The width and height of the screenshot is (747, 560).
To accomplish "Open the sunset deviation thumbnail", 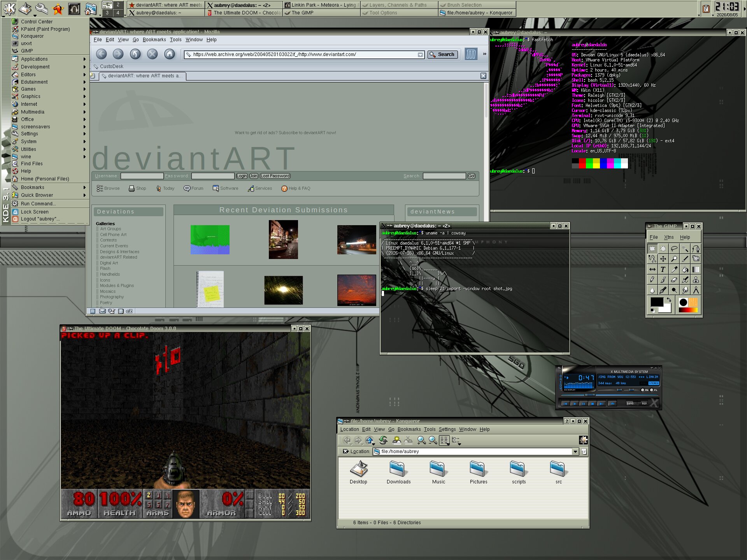I will tap(356, 290).
